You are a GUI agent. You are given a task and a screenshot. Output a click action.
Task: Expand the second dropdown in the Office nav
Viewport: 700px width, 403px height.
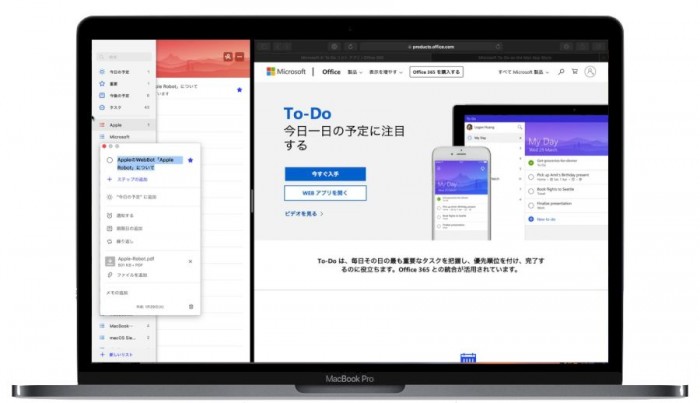click(386, 72)
